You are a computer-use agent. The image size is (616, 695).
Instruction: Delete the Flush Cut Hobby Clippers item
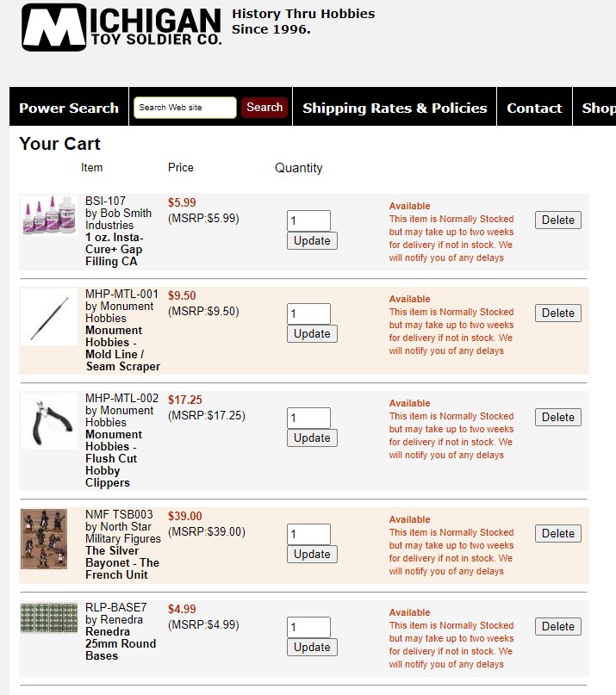pyautogui.click(x=557, y=417)
